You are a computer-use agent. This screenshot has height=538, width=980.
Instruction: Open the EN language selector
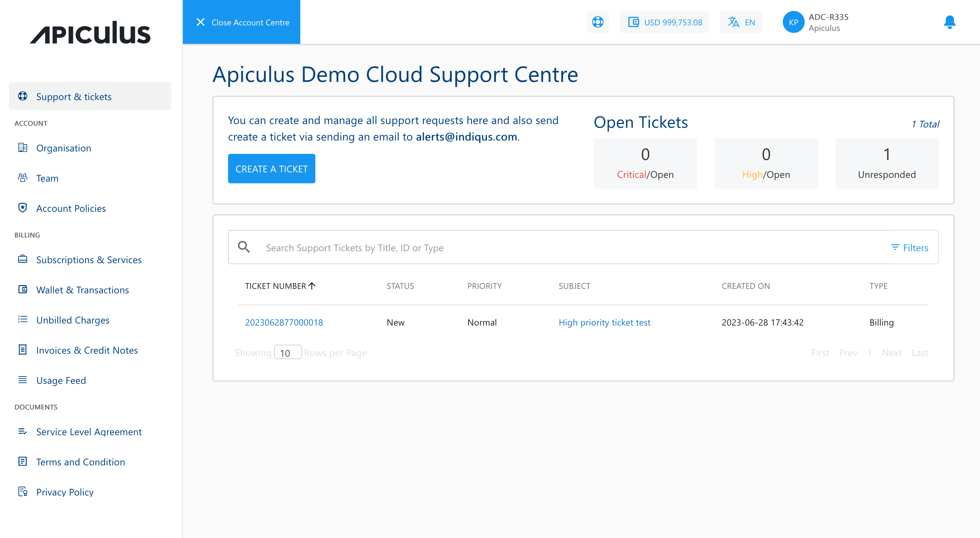741,22
